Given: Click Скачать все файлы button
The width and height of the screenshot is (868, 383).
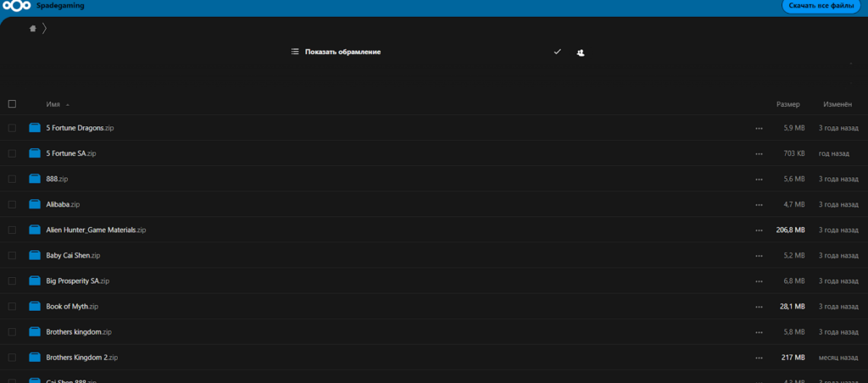Looking at the screenshot, I should point(821,6).
